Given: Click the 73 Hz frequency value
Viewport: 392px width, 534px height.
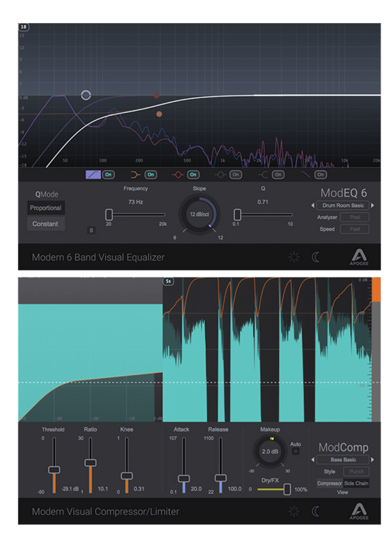Looking at the screenshot, I should (136, 202).
